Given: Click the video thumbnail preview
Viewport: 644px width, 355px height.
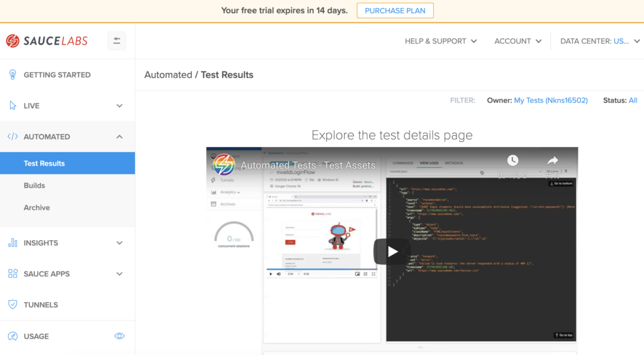Looking at the screenshot, I should pos(392,250).
